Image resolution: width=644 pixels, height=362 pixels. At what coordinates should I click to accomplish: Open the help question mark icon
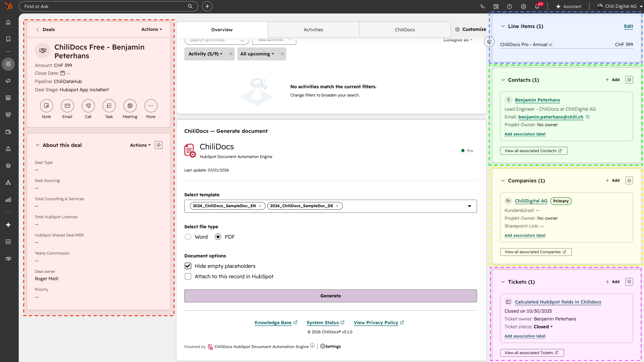(510, 7)
